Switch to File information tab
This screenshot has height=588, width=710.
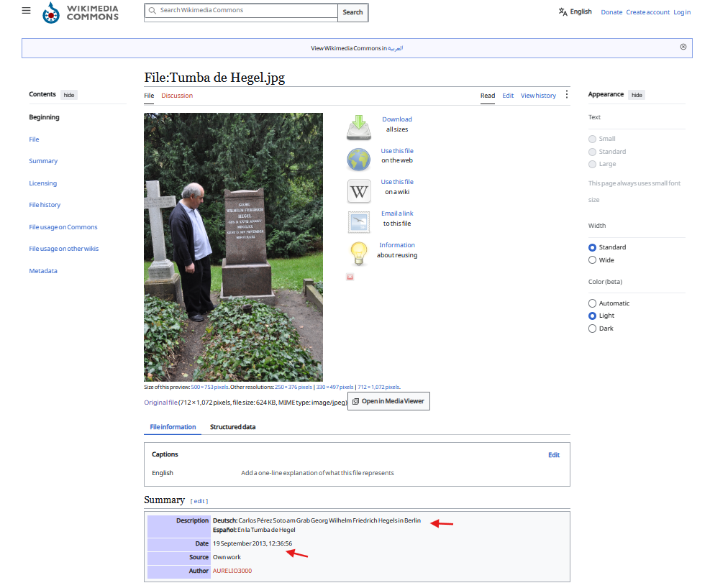coord(173,427)
